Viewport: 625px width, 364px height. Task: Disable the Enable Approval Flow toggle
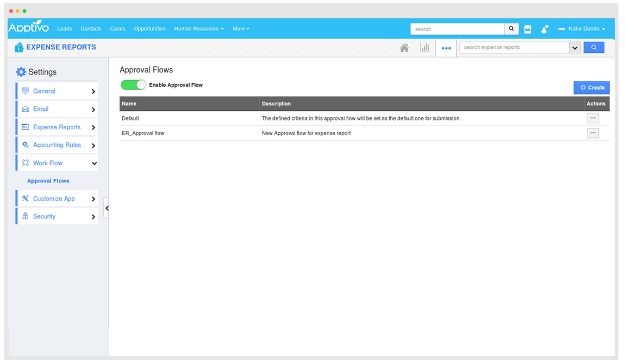pos(134,85)
